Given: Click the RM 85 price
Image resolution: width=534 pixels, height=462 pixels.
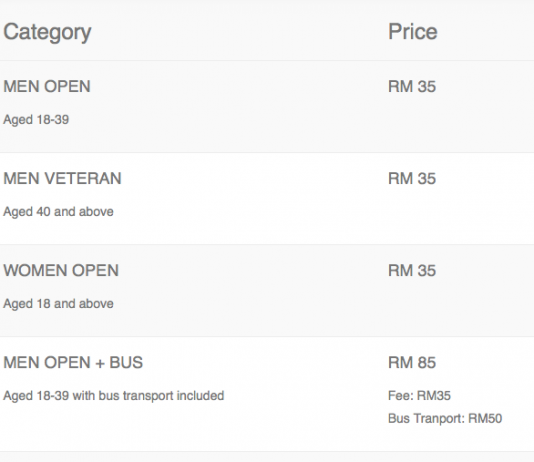Looking at the screenshot, I should pyautogui.click(x=412, y=362).
